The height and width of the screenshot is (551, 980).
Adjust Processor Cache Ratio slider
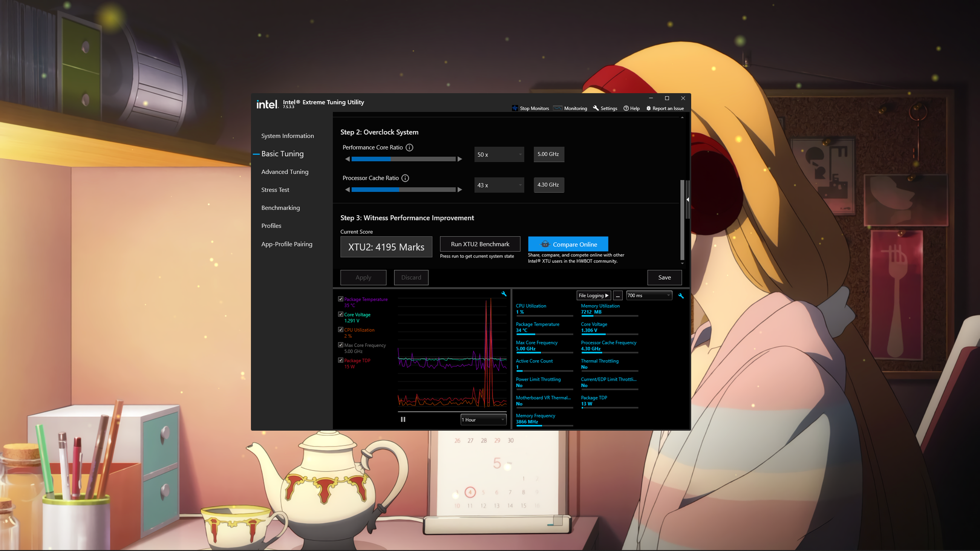[x=403, y=190]
